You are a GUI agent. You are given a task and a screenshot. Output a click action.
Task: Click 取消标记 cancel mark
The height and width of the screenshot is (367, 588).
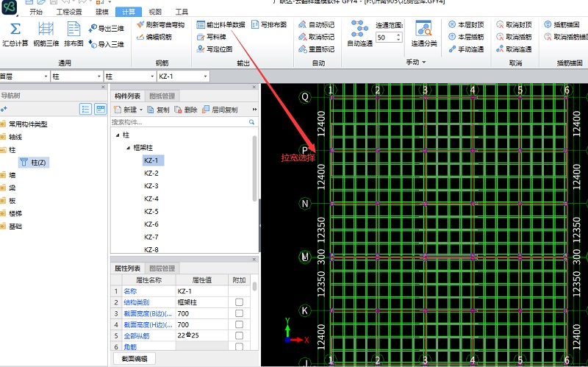(316, 37)
